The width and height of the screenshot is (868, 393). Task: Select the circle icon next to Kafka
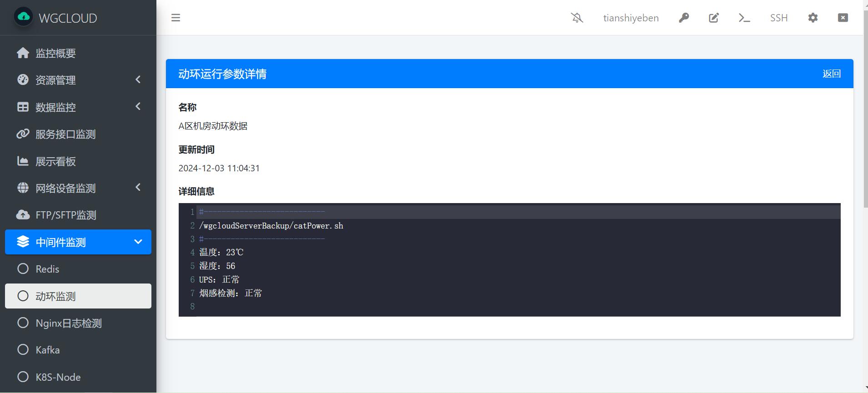coord(23,349)
